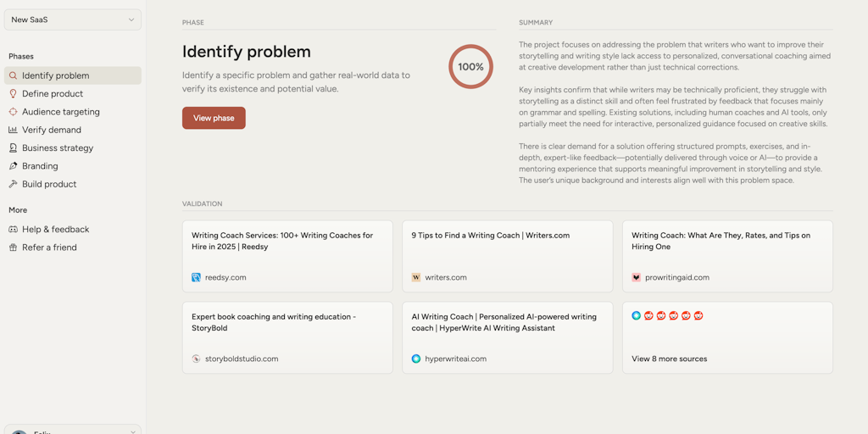Click the magnifier icon beside Identify problem

(x=13, y=75)
